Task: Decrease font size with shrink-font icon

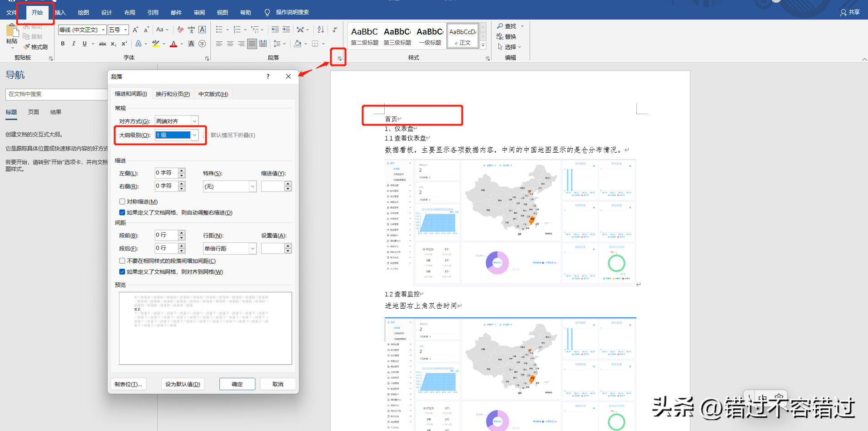Action: click(x=146, y=30)
